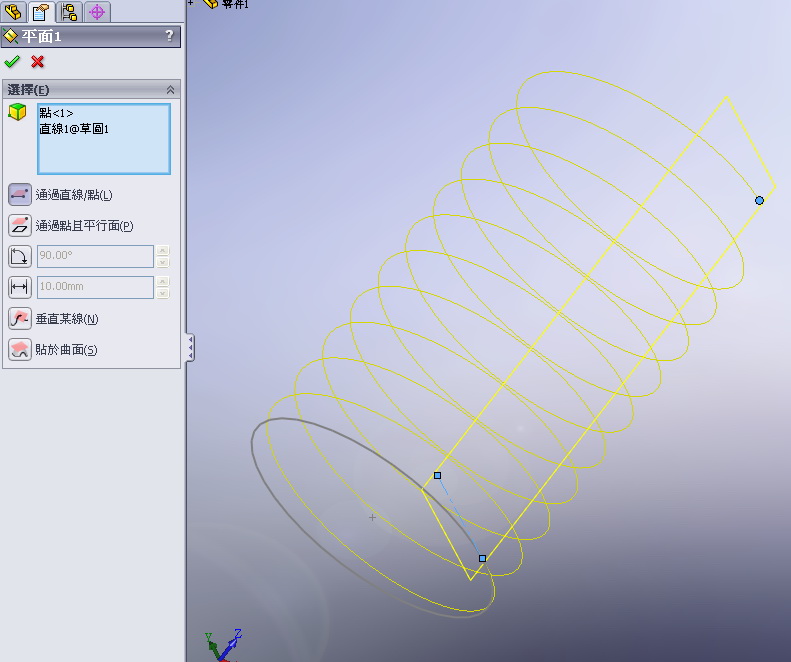This screenshot has width=791, height=662.
Task: Click the 10.00mm distance input field
Action: pyautogui.click(x=95, y=287)
